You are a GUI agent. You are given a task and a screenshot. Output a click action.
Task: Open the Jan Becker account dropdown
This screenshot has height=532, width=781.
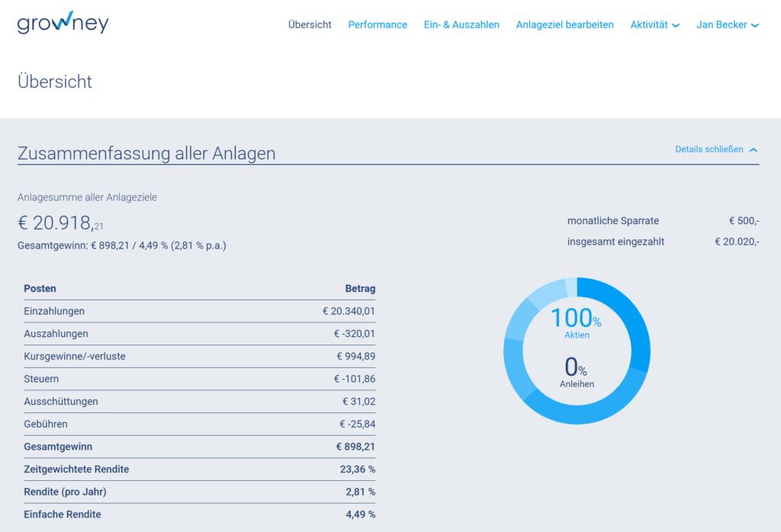coord(727,24)
